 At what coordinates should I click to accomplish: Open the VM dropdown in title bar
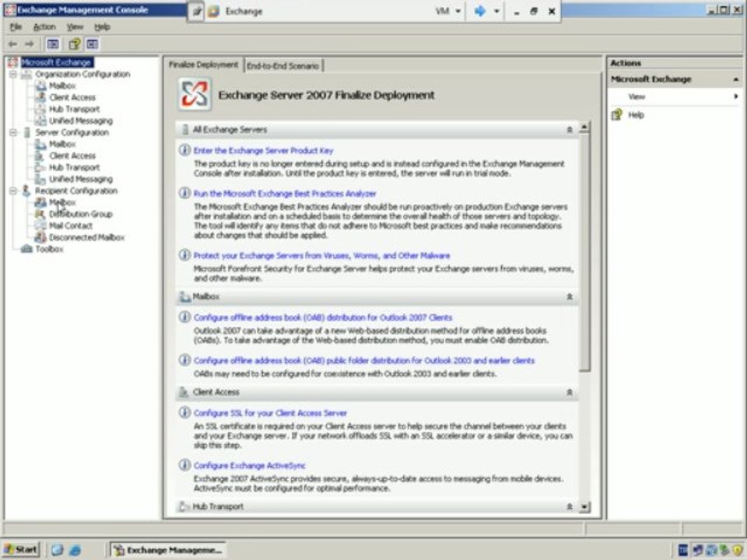448,11
